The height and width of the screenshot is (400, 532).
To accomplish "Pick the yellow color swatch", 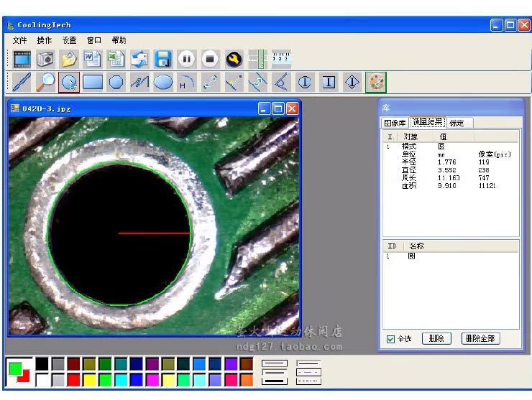I will pos(89,379).
